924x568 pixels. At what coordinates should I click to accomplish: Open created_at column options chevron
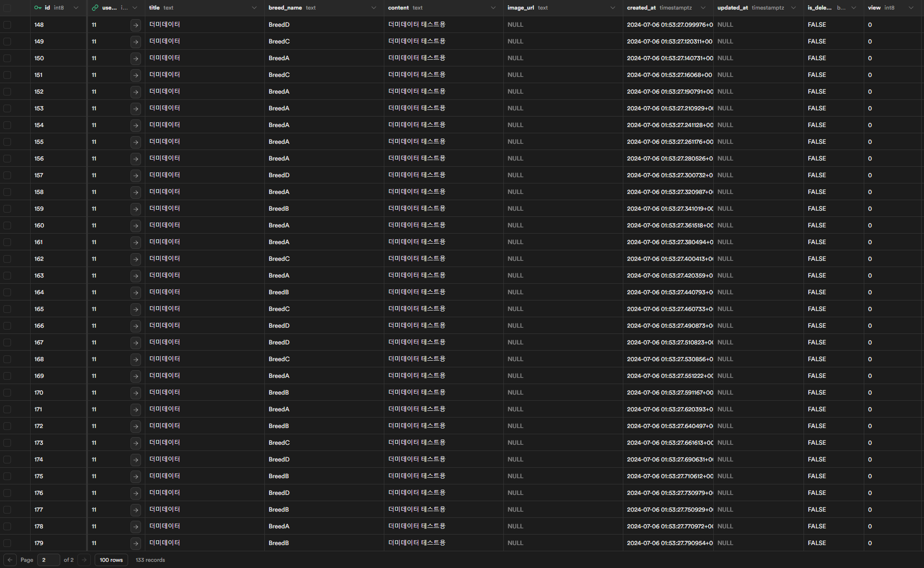coord(703,8)
